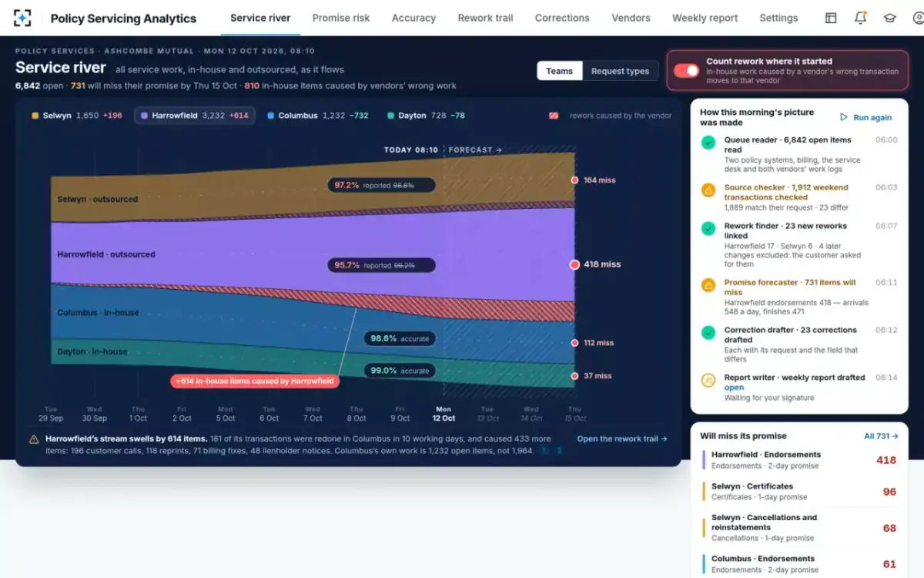Open the graduation cap learning icon
The image size is (924, 578).
coord(889,18)
